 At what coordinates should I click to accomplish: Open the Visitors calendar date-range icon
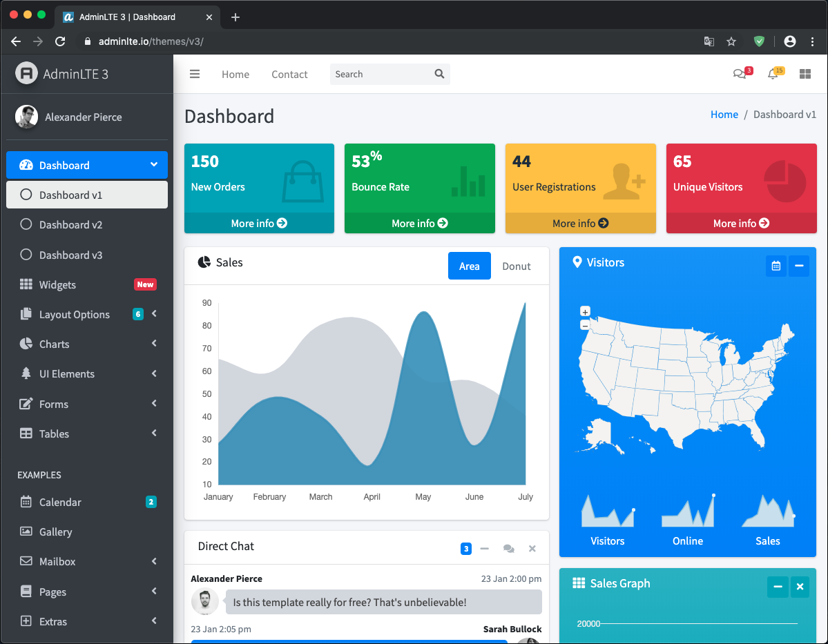pyautogui.click(x=776, y=266)
